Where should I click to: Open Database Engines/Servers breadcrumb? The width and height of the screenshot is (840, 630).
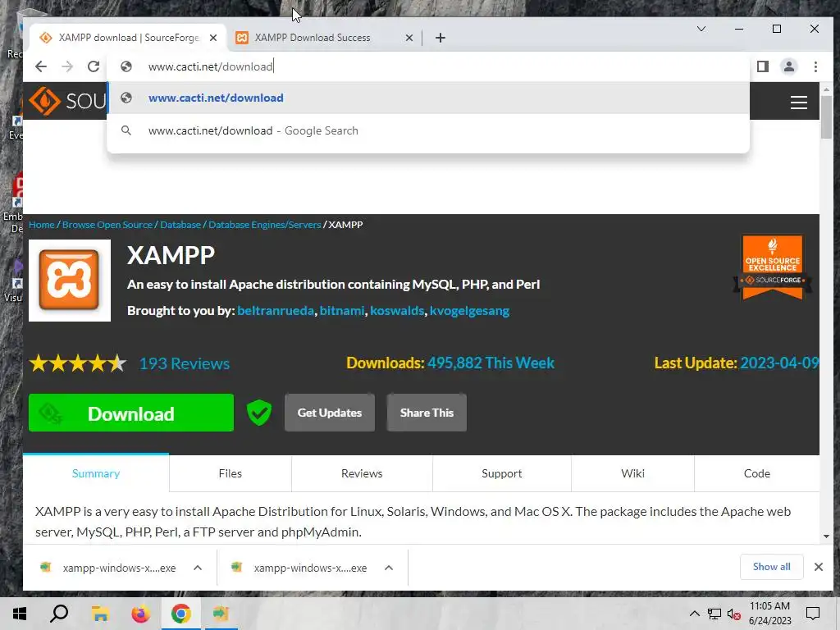(x=265, y=225)
